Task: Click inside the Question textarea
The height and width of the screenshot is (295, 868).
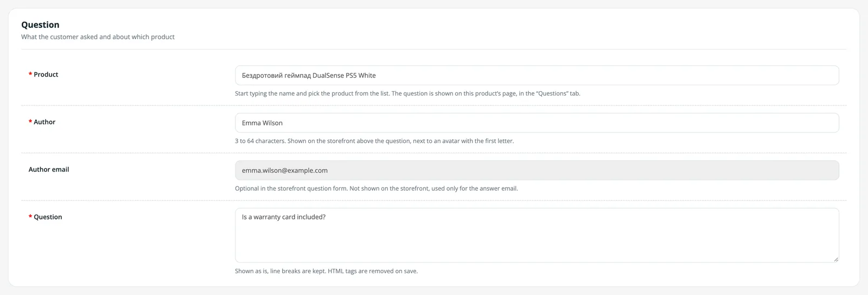Action: (537, 235)
